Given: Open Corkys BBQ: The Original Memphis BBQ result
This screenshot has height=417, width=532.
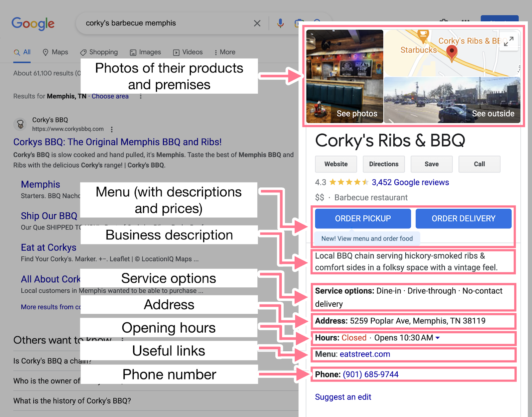Looking at the screenshot, I should click(117, 142).
